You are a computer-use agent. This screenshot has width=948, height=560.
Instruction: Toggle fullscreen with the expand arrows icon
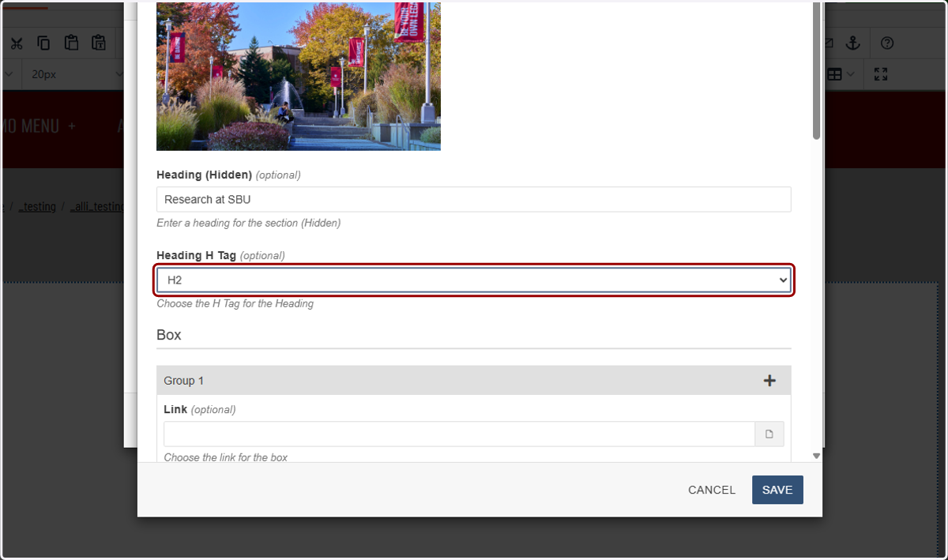coord(881,74)
